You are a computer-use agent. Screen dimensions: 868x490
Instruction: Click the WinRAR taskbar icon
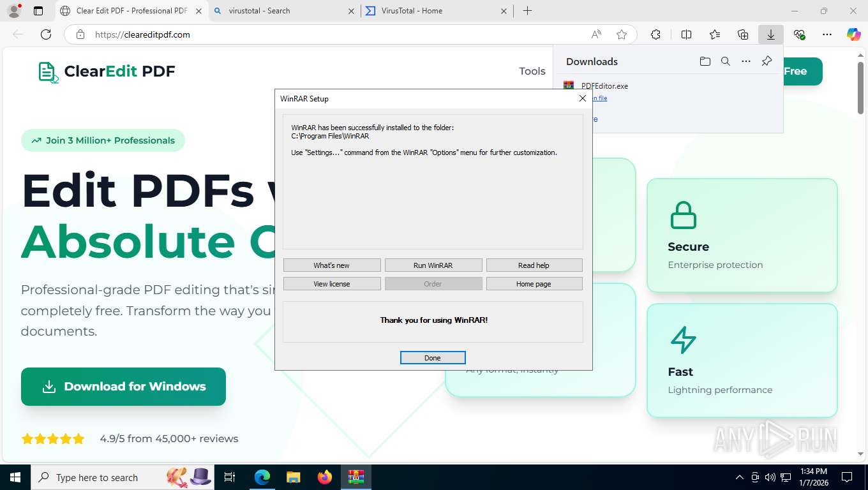[x=355, y=477]
